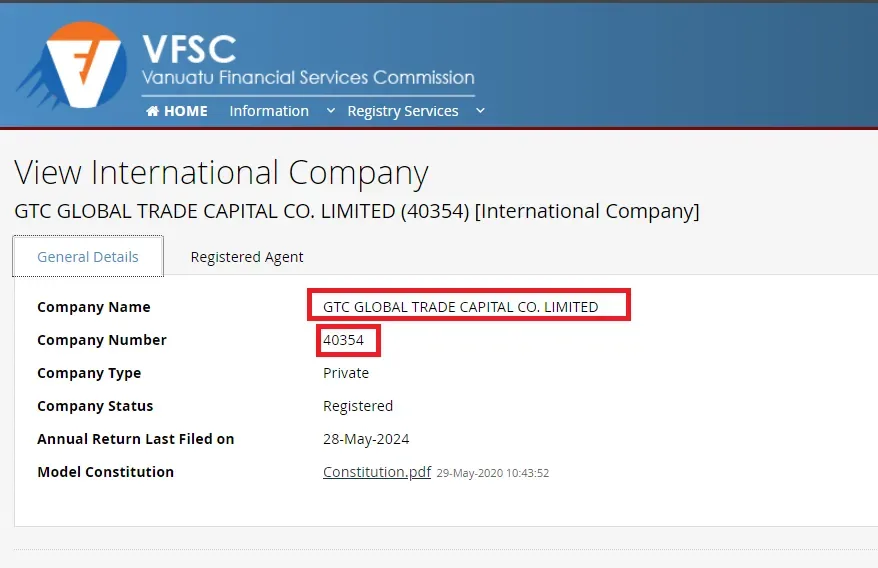Click the company status value Registered

click(x=358, y=406)
